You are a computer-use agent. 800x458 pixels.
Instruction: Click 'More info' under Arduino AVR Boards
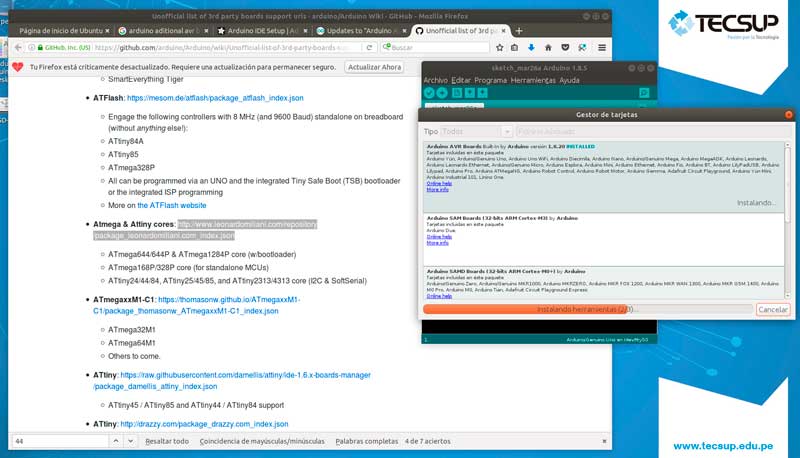pos(437,190)
